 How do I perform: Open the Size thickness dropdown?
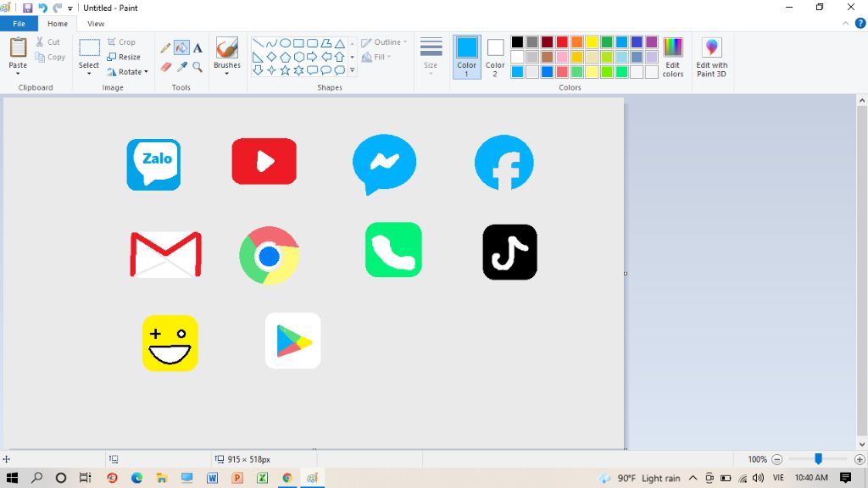431,57
